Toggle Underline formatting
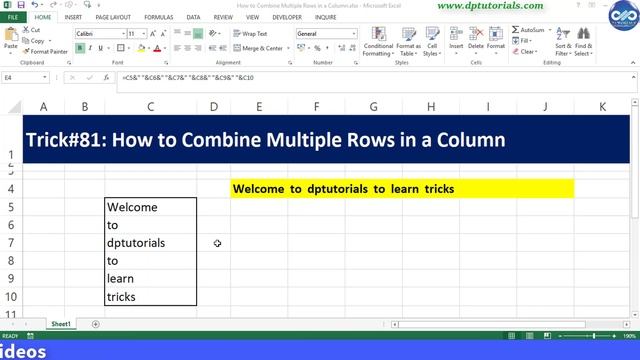Image resolution: width=640 pixels, height=360 pixels. [100, 48]
